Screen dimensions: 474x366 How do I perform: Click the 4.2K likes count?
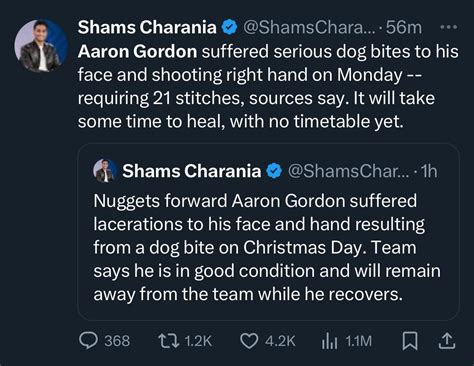pos(280,341)
